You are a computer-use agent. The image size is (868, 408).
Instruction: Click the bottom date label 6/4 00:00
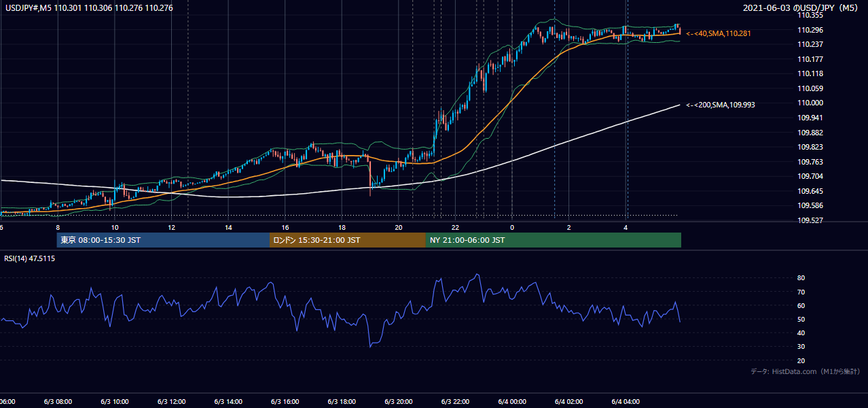pos(512,402)
